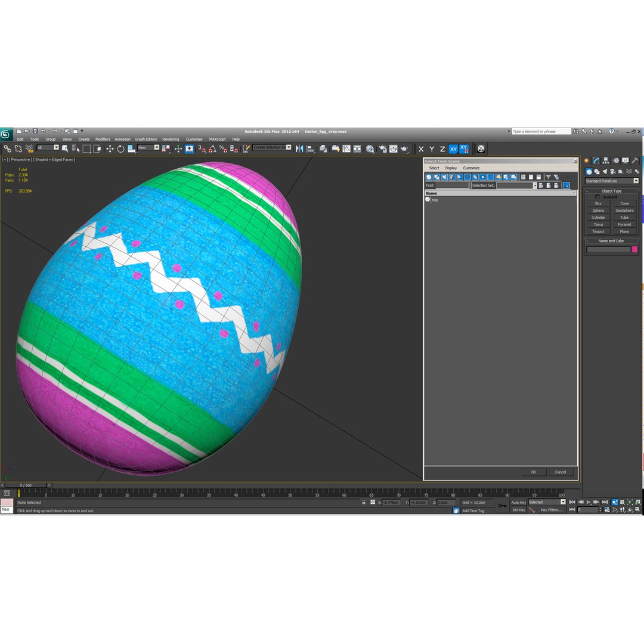Image resolution: width=644 pixels, height=644 pixels.
Task: Click the Play Animation button
Action: coord(589,502)
